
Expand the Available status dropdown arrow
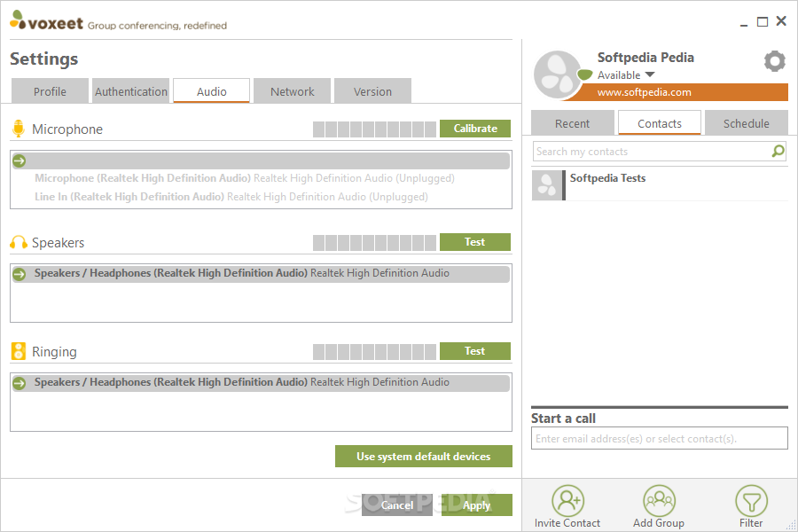pos(650,74)
